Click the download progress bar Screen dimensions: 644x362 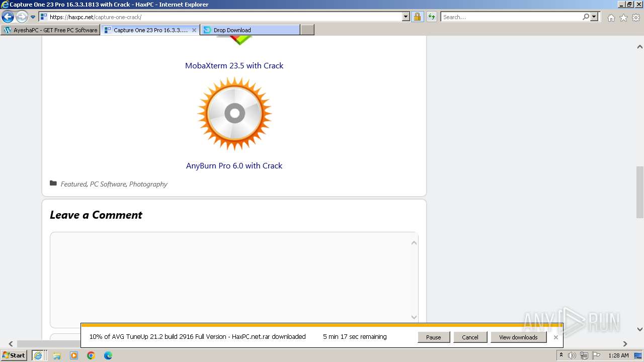(321, 325)
